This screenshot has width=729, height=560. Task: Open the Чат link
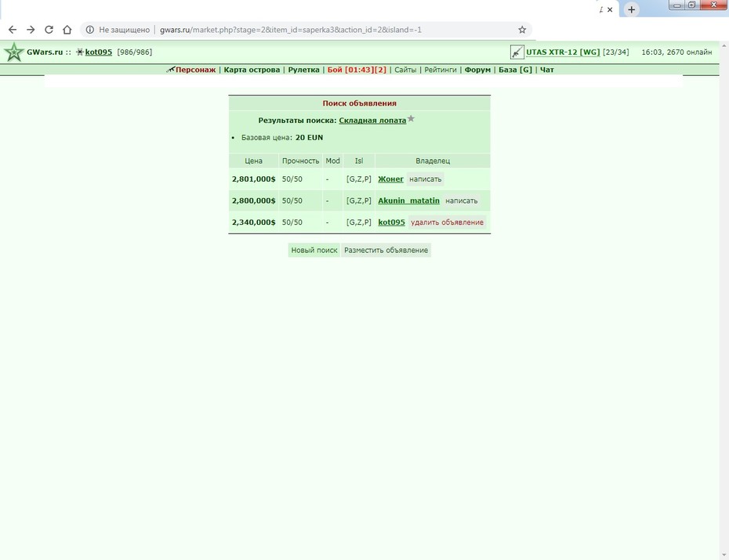point(547,70)
